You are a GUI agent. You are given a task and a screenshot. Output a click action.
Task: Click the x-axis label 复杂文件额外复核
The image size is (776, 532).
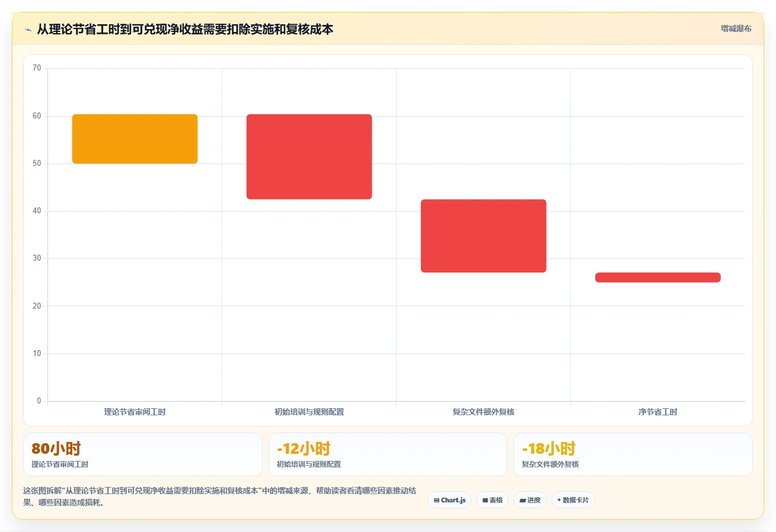coord(483,412)
